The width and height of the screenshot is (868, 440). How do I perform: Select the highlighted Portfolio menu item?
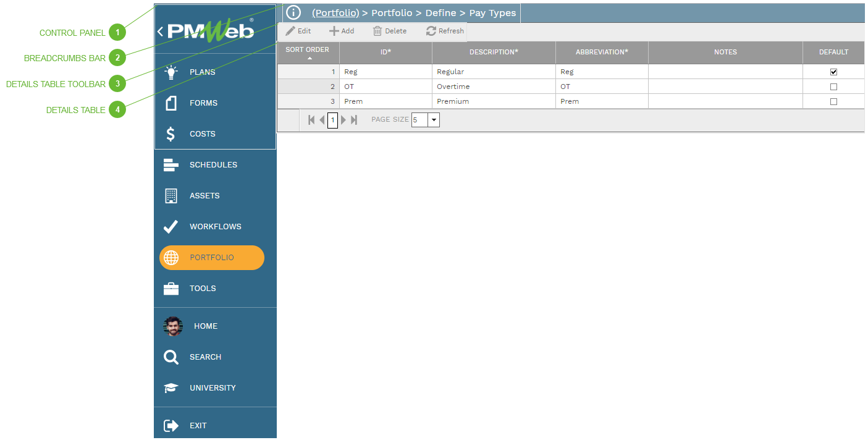point(212,258)
